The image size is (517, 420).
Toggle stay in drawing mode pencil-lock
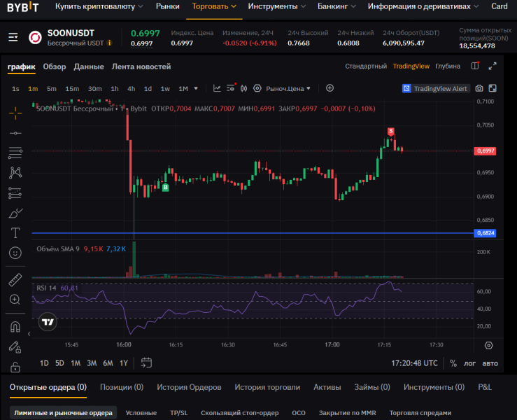pyautogui.click(x=15, y=347)
